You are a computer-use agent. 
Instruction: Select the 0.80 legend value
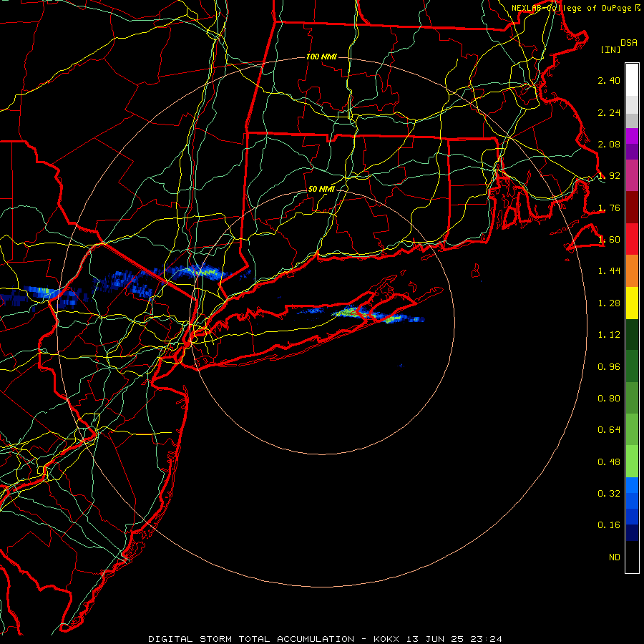[x=609, y=399]
